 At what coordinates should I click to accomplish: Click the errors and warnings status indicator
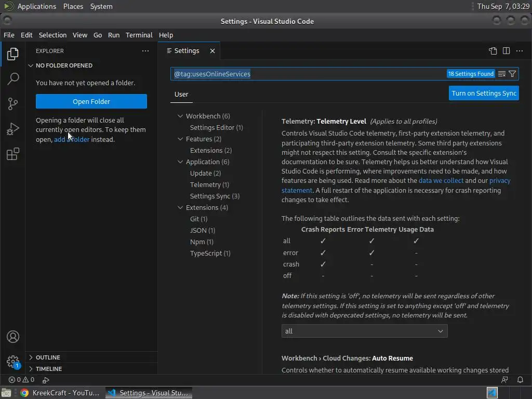[21, 380]
